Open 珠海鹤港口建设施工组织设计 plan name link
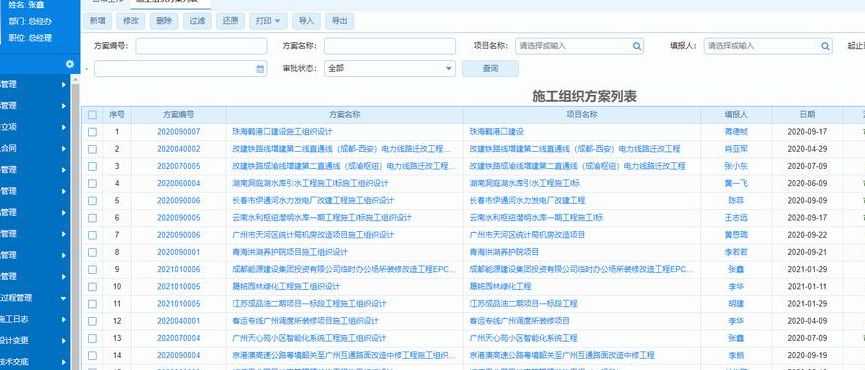This screenshot has width=865, height=370. click(282, 132)
